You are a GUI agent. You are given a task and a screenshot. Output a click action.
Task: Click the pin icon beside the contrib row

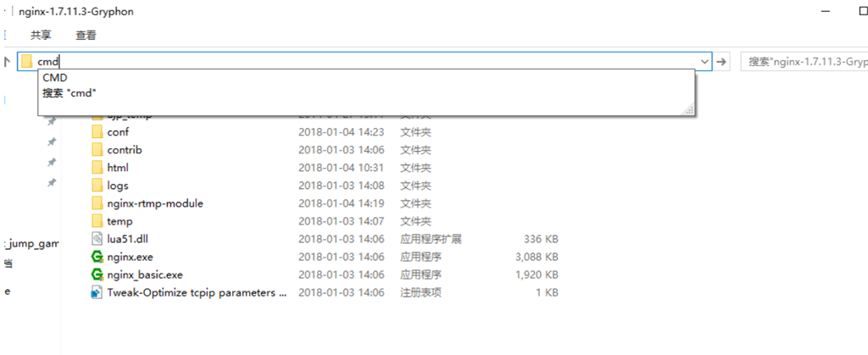(52, 142)
